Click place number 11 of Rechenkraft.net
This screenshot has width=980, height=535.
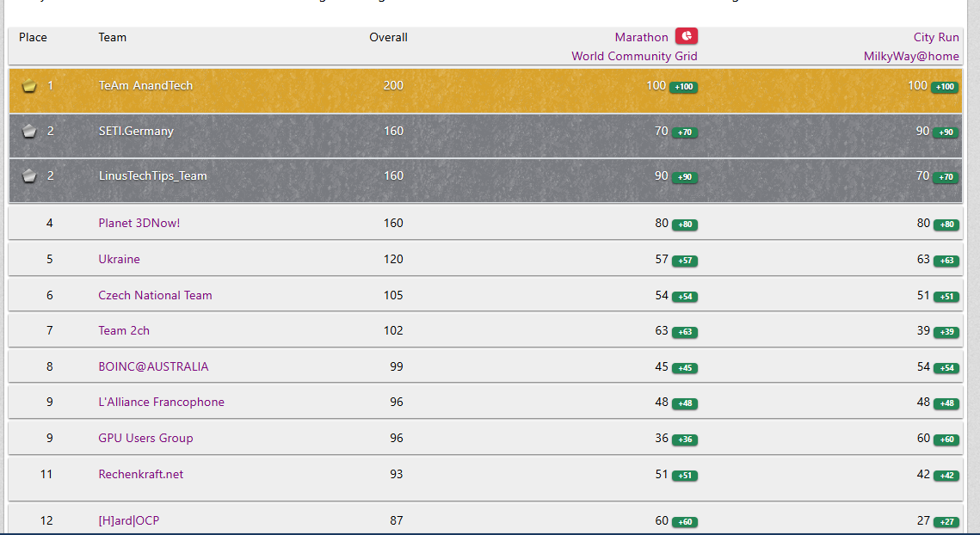click(x=46, y=475)
